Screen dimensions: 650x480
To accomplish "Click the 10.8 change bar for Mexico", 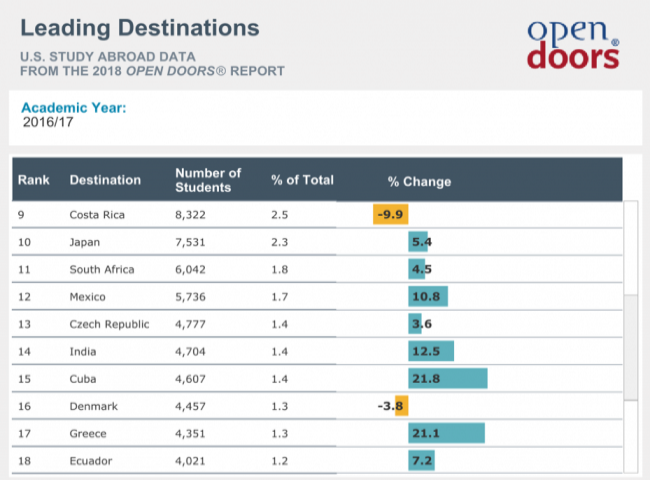I will (428, 296).
